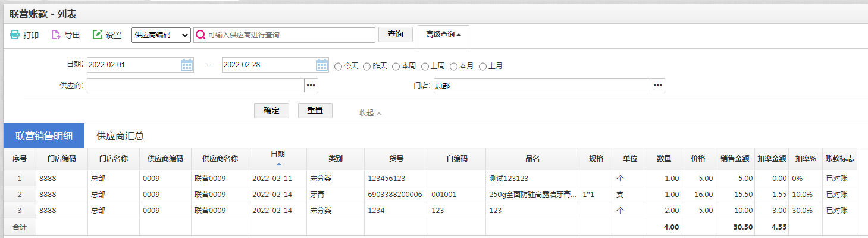
Task: Focus the supplier search input field
Action: [x=284, y=35]
